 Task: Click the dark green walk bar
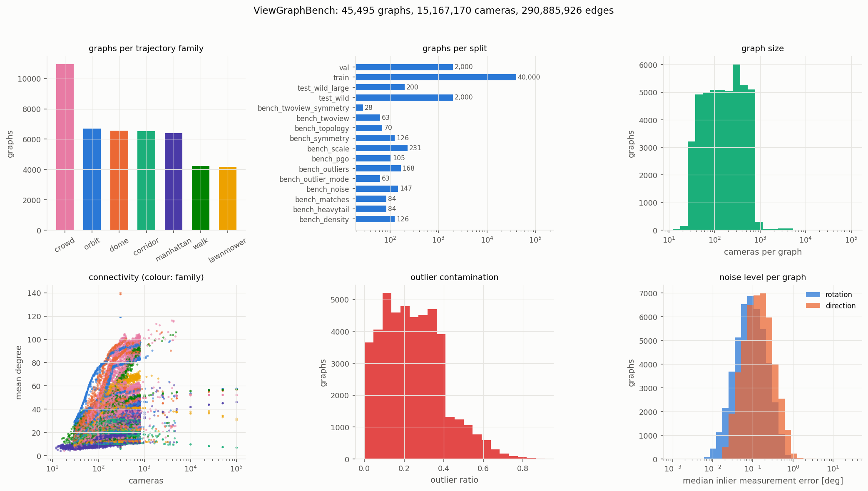pyautogui.click(x=201, y=198)
